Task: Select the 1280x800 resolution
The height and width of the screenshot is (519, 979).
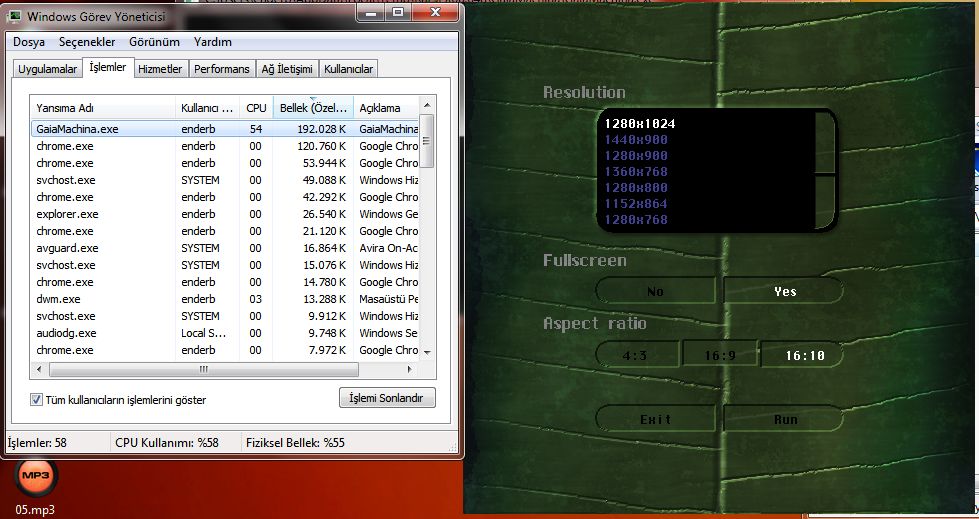Action: pos(636,187)
